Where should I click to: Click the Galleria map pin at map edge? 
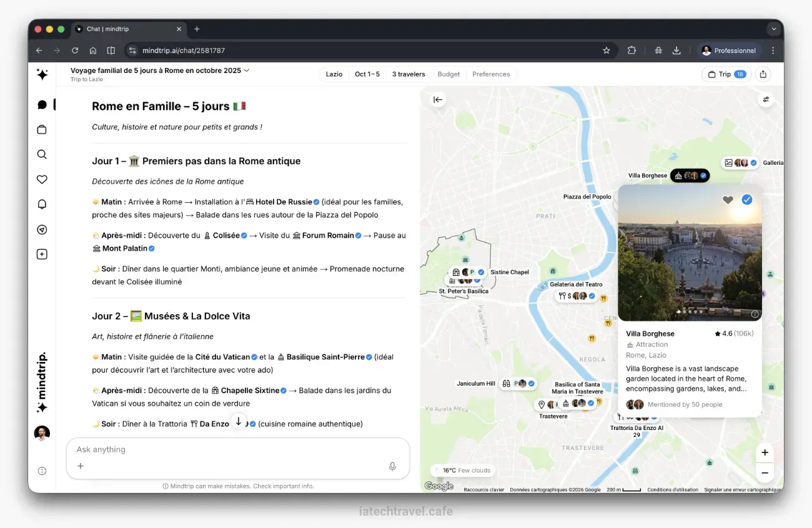(x=740, y=163)
